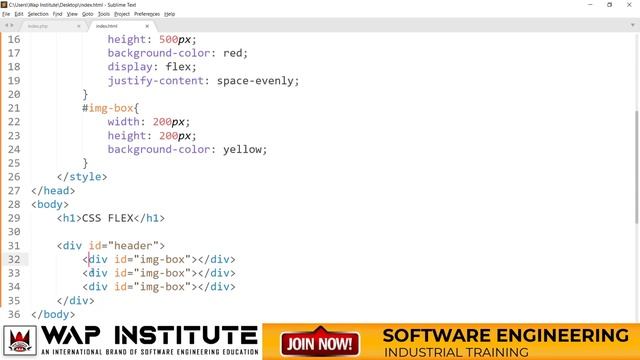
Task: Open the File menu
Action: pos(6,14)
